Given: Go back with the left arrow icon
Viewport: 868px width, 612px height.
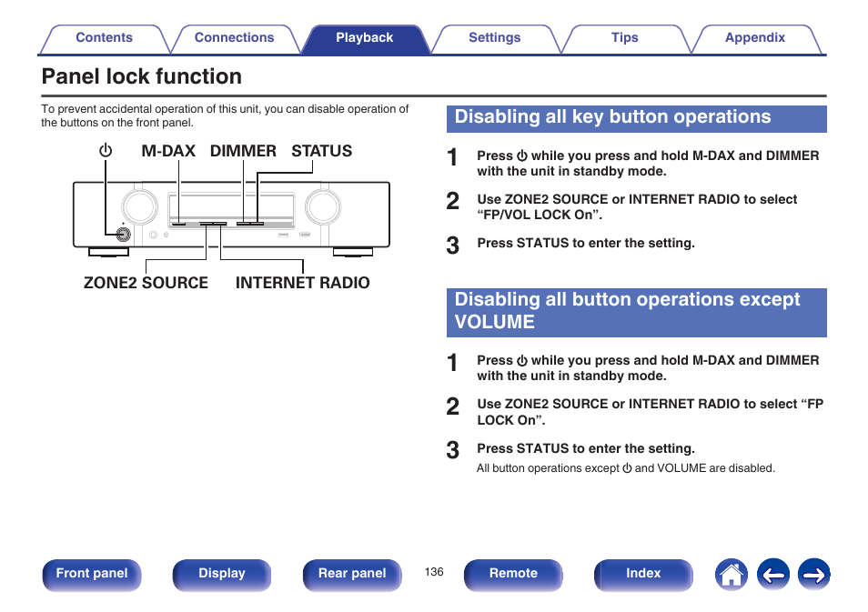Looking at the screenshot, I should 772,575.
